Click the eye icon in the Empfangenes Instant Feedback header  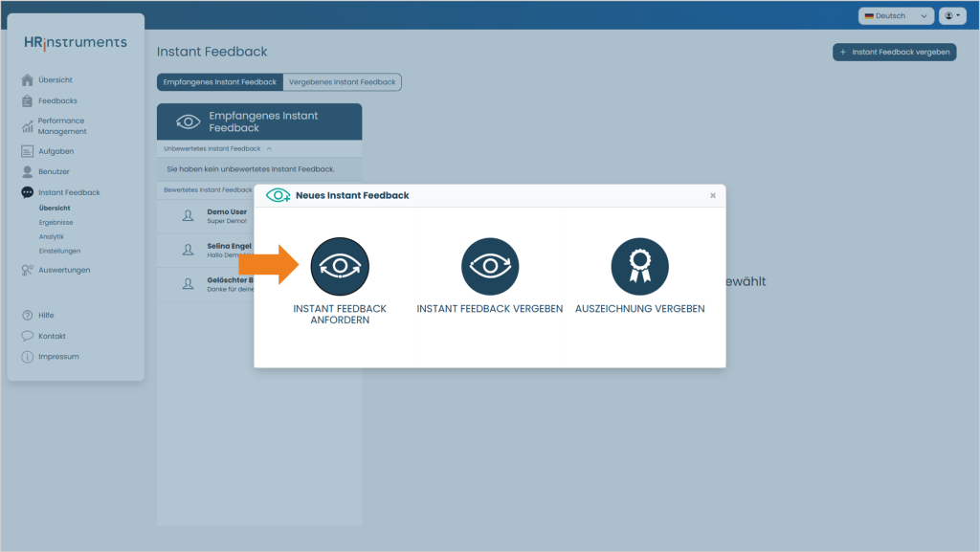(x=189, y=121)
